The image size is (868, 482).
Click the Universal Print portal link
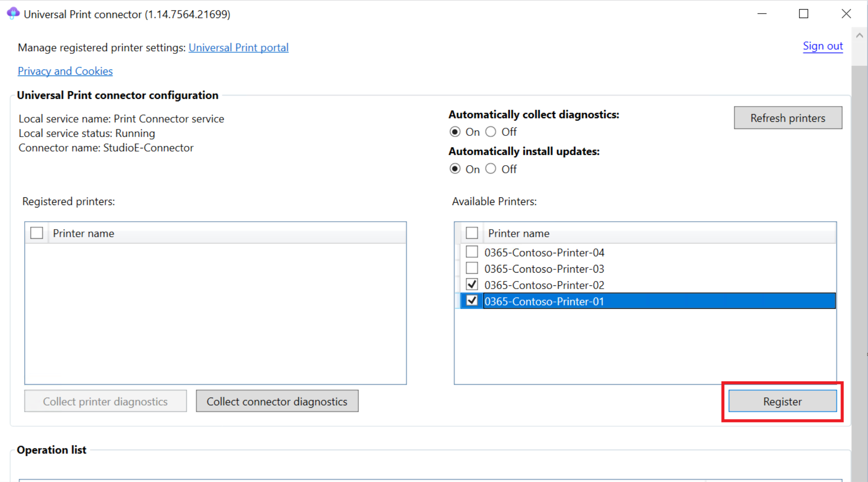(x=238, y=47)
